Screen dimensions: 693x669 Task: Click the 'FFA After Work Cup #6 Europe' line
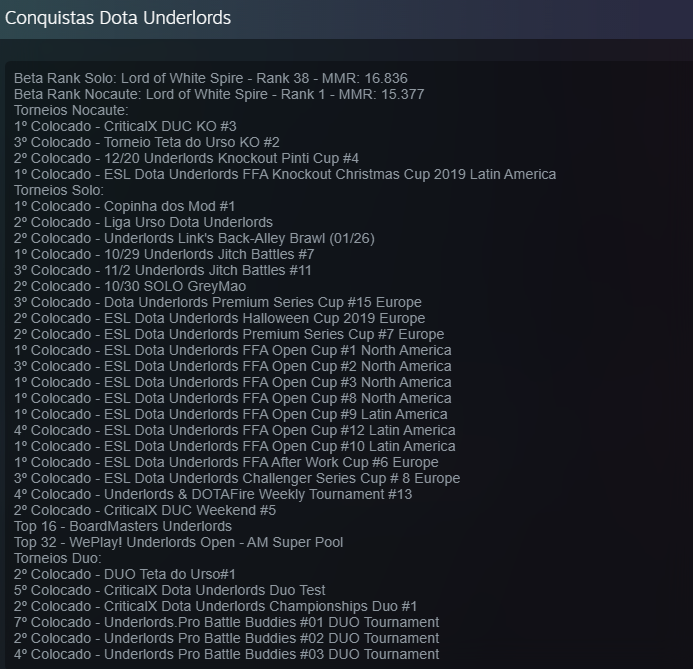point(226,462)
